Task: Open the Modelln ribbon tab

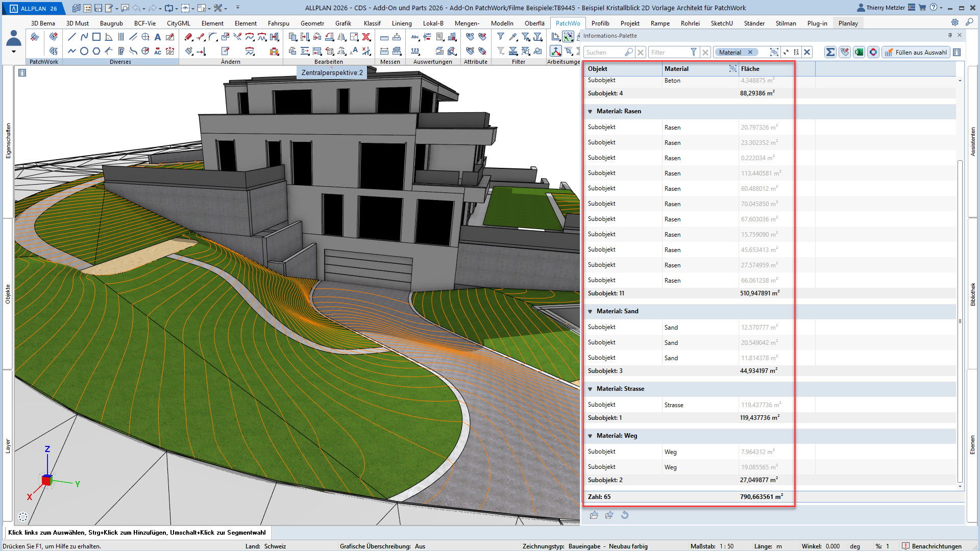Action: [502, 23]
